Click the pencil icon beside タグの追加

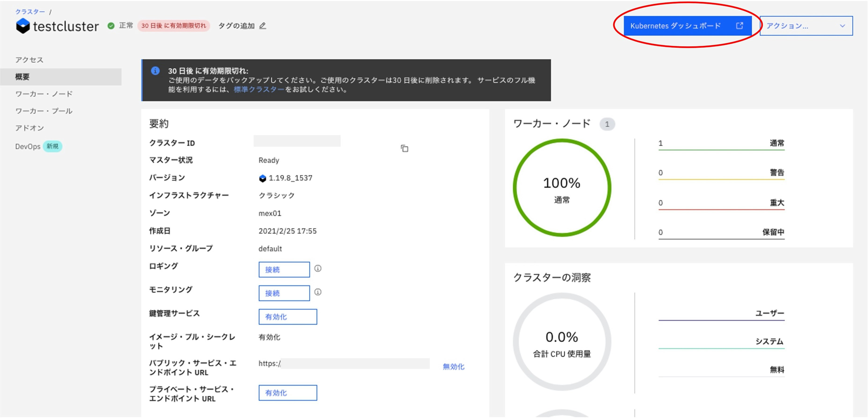(x=263, y=26)
